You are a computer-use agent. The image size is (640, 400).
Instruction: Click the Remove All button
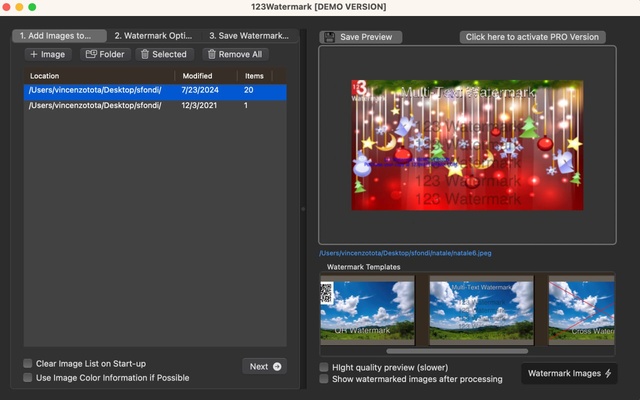[x=236, y=54]
